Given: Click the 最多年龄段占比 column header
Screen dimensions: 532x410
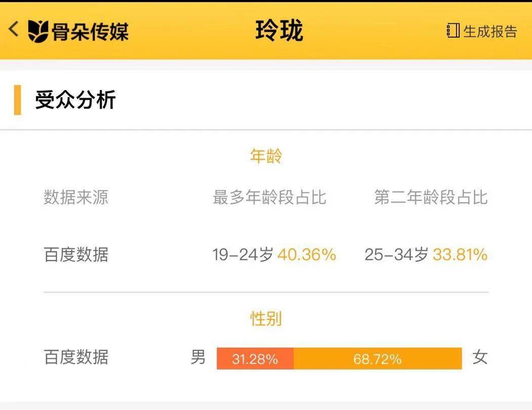Looking at the screenshot, I should 269,197.
